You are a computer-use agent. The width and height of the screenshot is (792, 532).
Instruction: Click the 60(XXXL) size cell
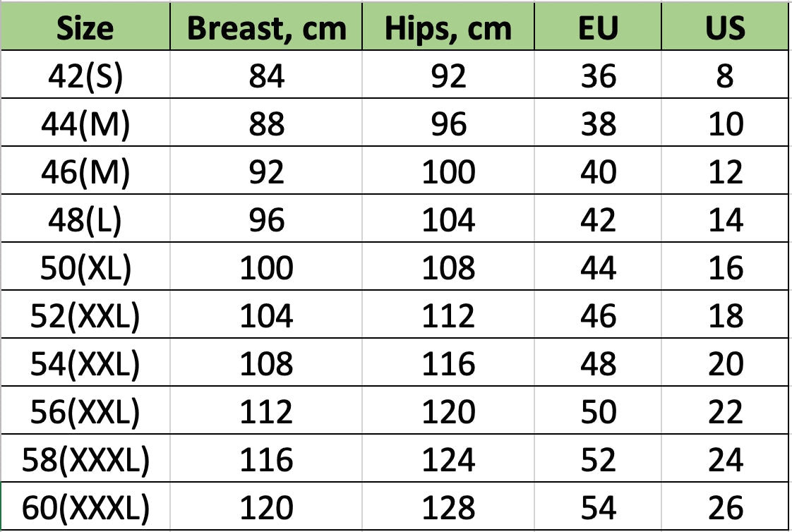tap(85, 507)
